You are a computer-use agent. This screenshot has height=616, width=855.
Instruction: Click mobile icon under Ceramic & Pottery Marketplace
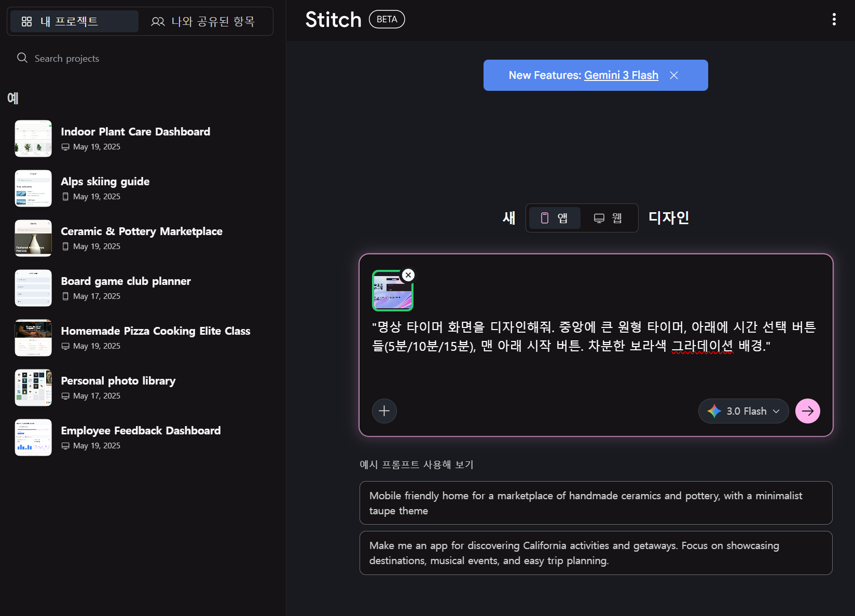(x=65, y=247)
